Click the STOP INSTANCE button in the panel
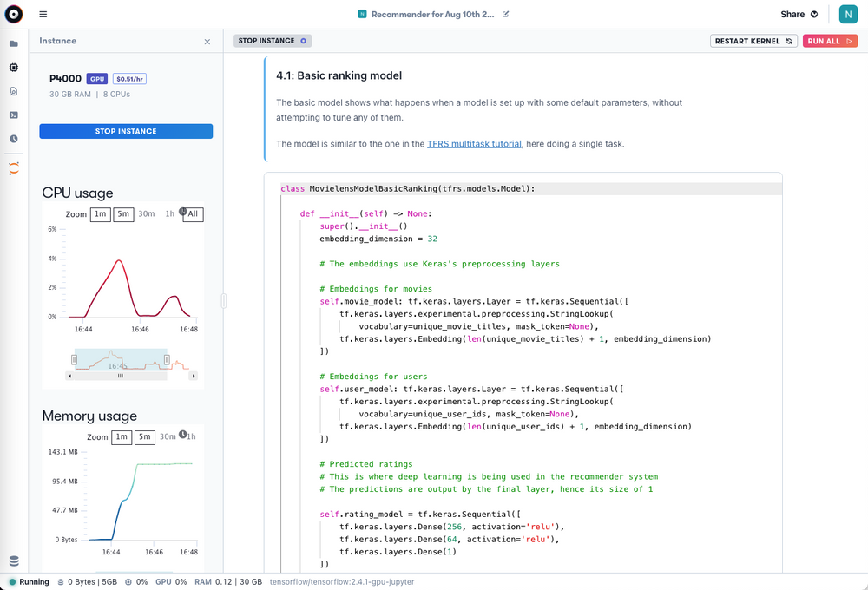Viewport: 868px width, 590px height. point(125,131)
